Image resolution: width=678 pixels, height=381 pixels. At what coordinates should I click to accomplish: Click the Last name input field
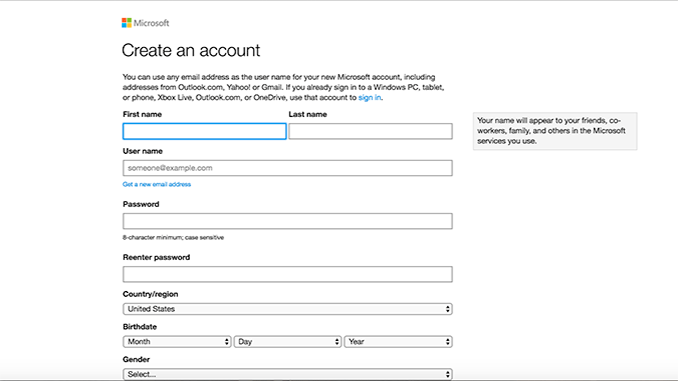[x=371, y=131]
